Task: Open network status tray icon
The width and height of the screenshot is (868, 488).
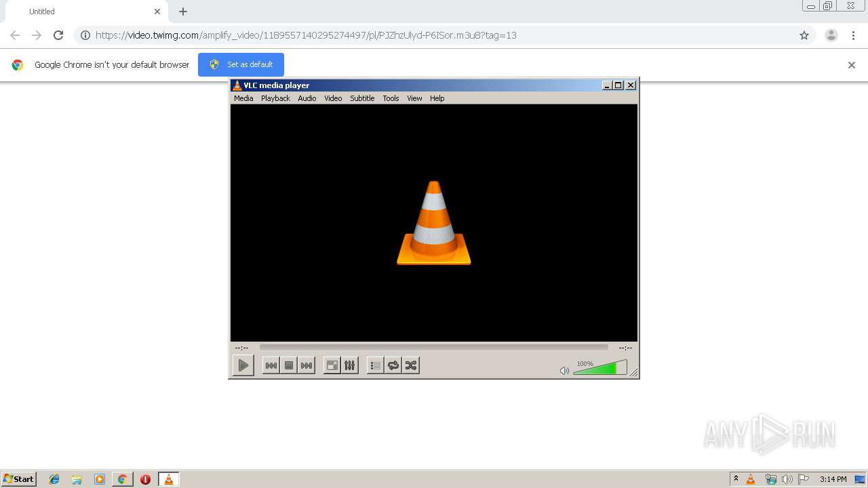Action: pos(770,479)
